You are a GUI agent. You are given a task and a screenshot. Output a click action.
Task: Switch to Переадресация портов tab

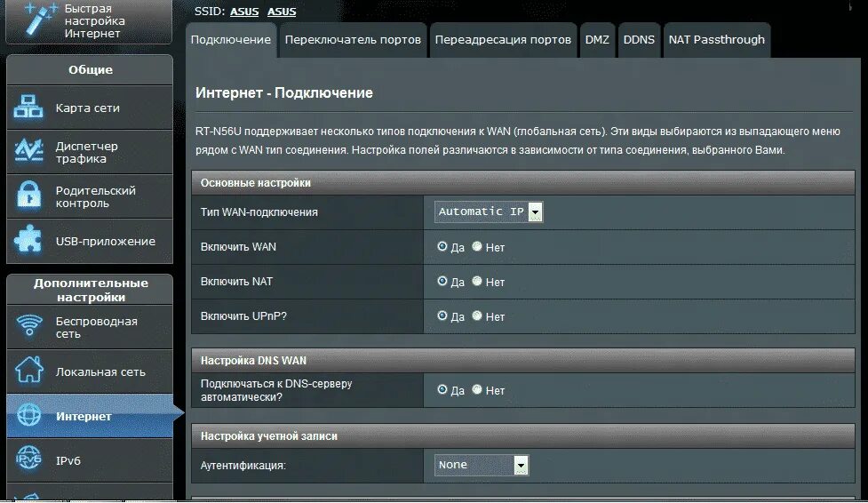coord(503,40)
